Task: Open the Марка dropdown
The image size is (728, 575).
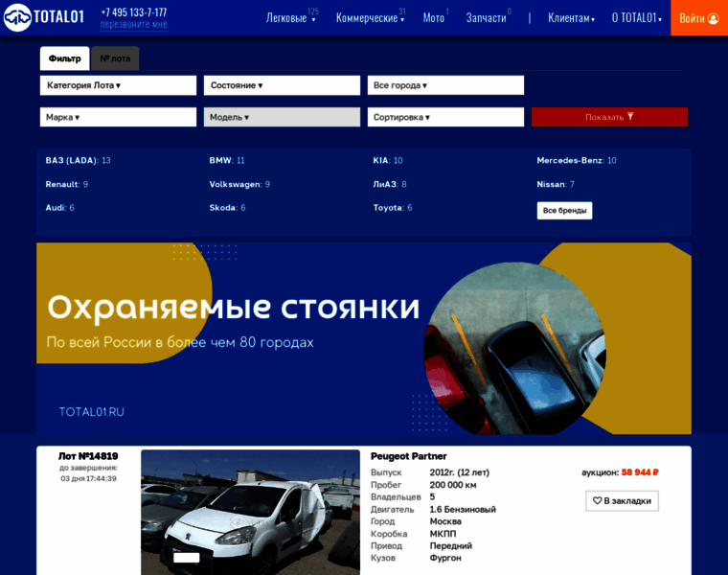Action: pyautogui.click(x=118, y=117)
